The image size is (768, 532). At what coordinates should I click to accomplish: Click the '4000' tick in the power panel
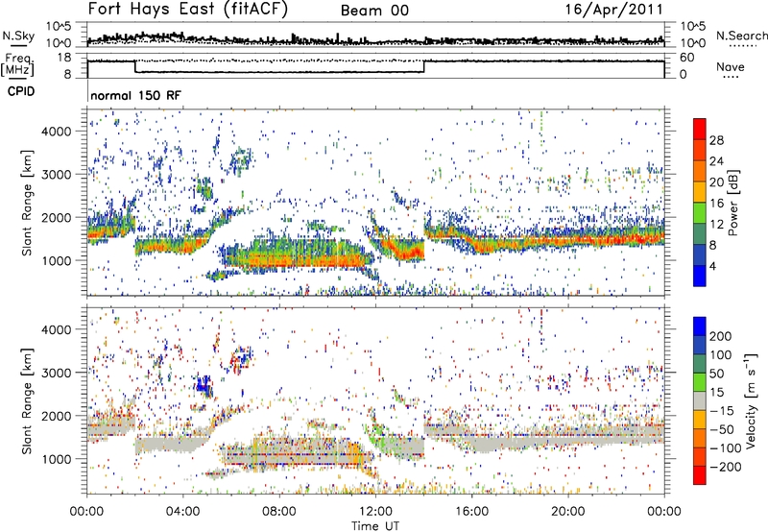56,132
